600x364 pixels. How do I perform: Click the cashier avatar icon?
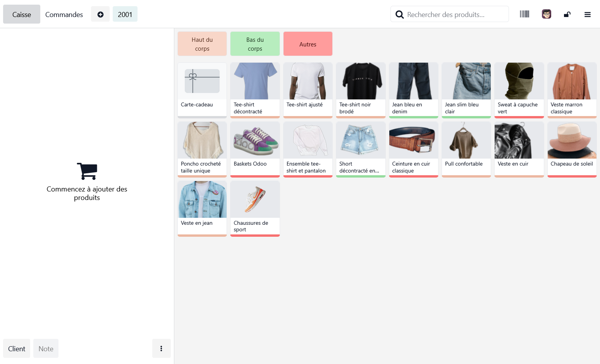coord(546,14)
